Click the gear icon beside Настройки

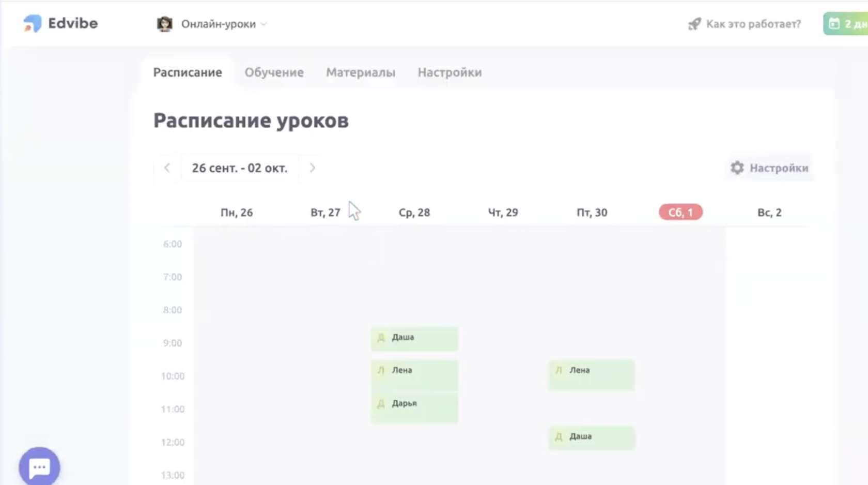coord(737,168)
